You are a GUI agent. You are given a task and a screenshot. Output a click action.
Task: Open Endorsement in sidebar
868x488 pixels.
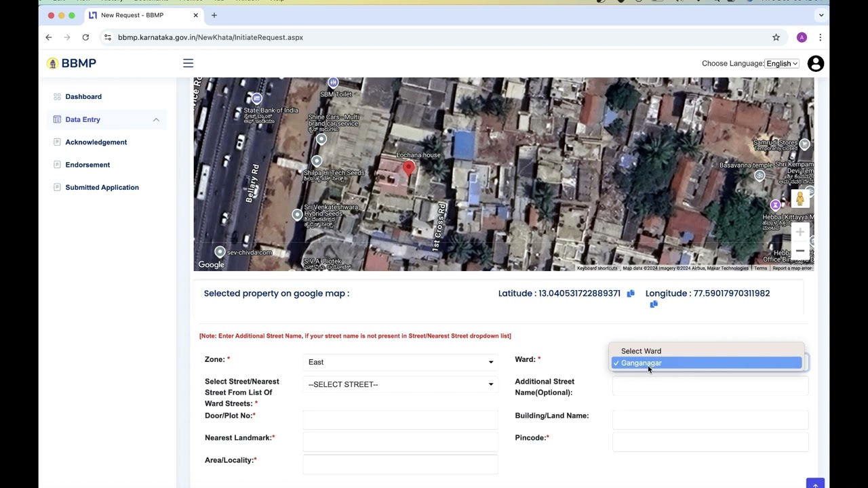click(x=87, y=165)
